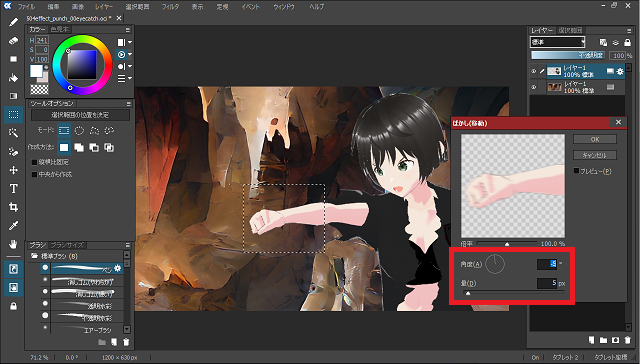The height and width of the screenshot is (364, 640).
Task: Click the white foreground color swatch
Action: 36,71
